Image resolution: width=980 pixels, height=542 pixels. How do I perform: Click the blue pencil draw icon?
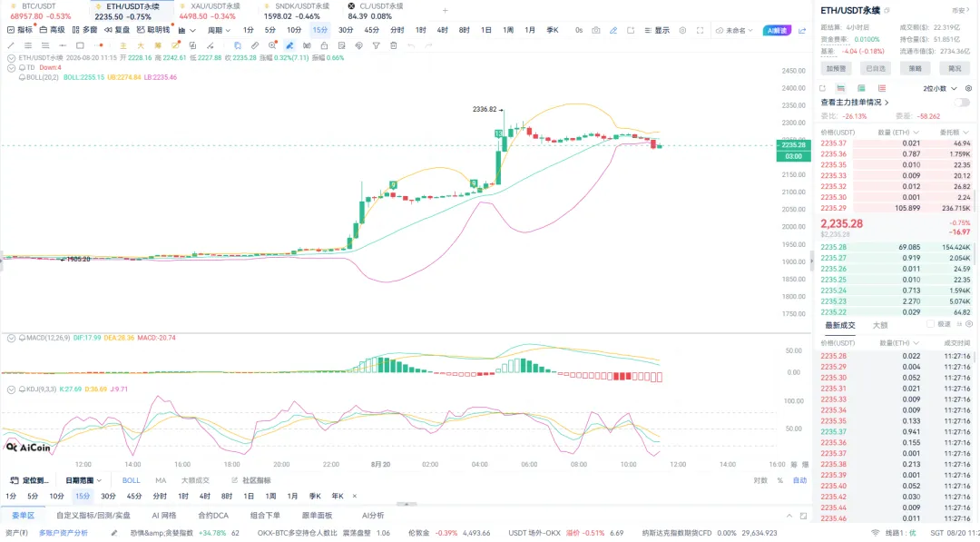pos(613,30)
